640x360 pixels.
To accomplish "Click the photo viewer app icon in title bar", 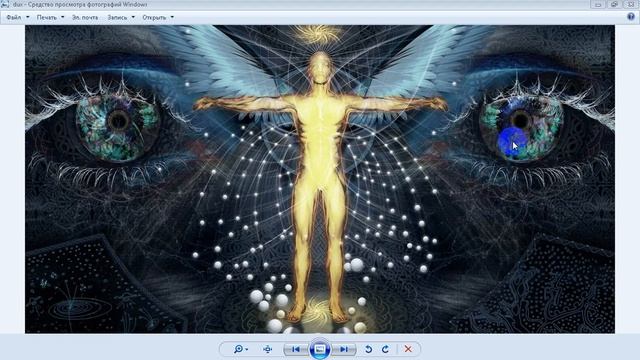I will click(4, 4).
